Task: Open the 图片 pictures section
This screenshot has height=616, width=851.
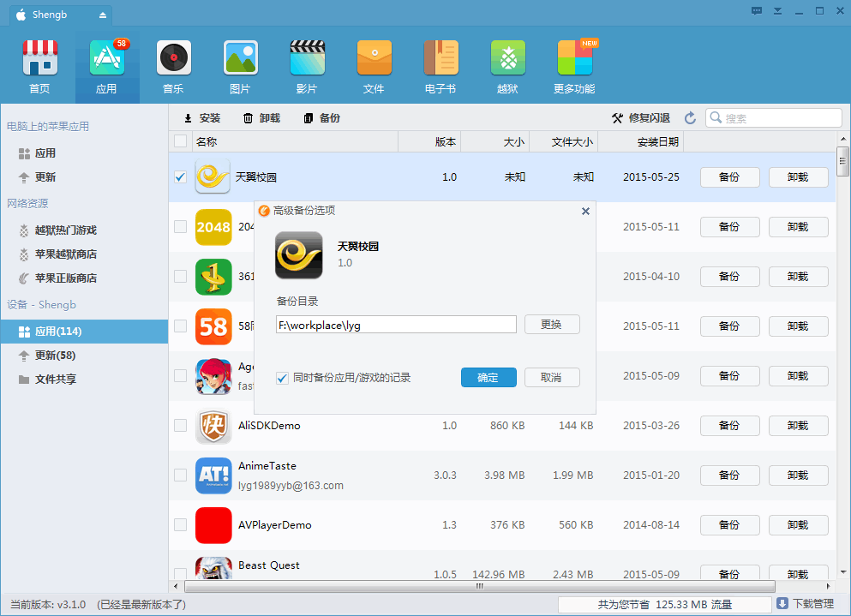Action: coord(240,66)
